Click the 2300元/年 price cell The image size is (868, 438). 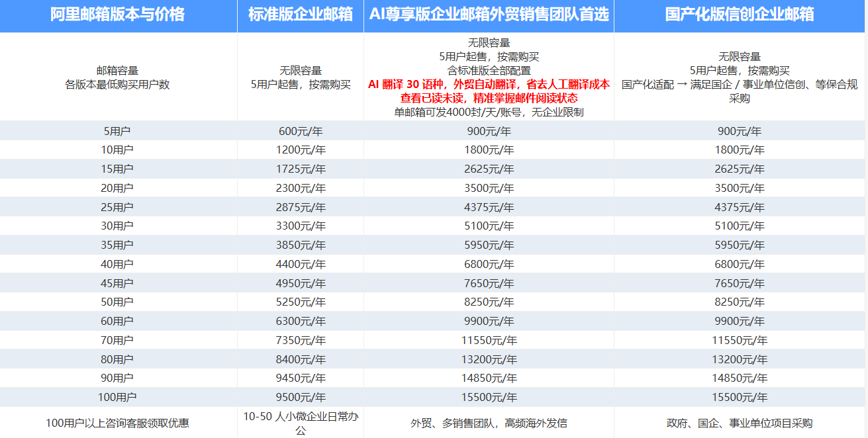[x=301, y=189]
